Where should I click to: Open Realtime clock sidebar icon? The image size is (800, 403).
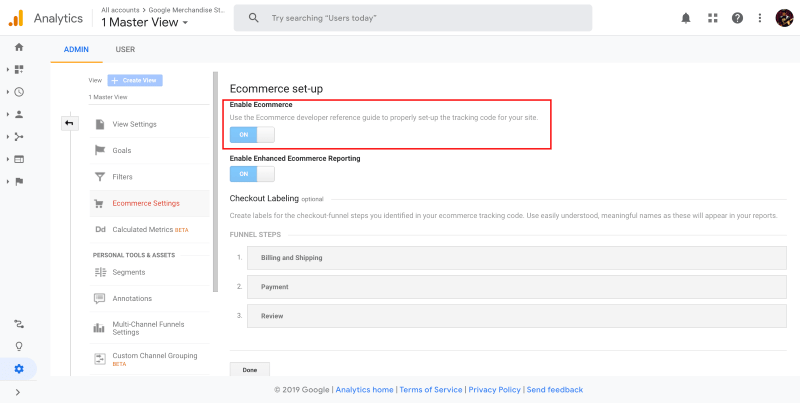click(x=19, y=92)
